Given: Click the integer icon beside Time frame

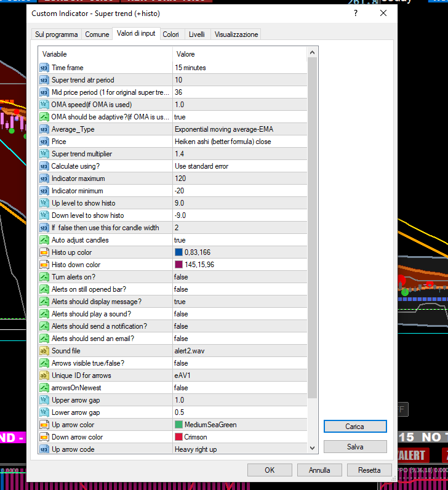Looking at the screenshot, I should tap(44, 68).
